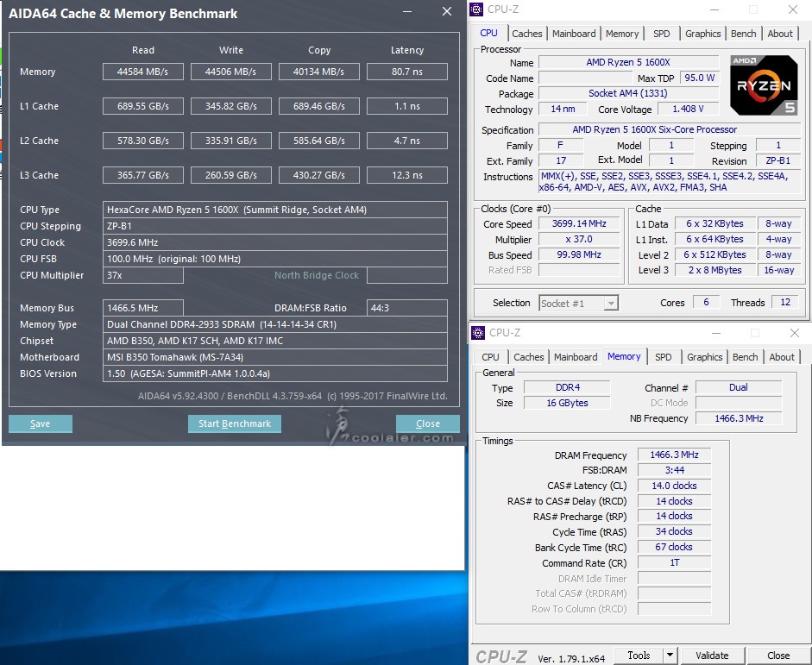Viewport: 812px width, 665px height.
Task: Open the Socket #1 selection dropdown
Action: [578, 304]
